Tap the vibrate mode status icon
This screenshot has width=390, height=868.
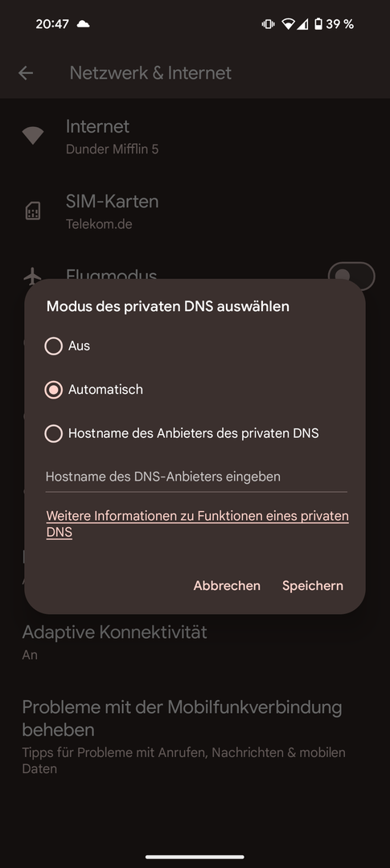(268, 24)
